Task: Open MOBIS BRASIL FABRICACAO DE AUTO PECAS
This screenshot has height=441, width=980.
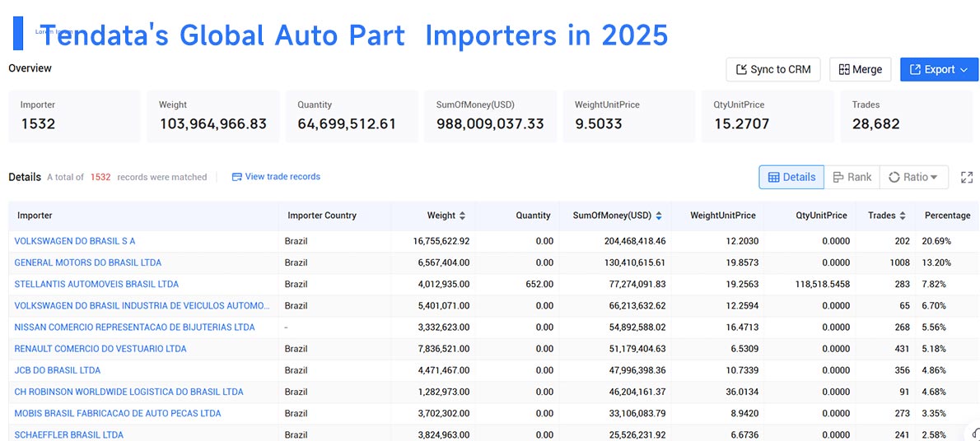Action: pyautogui.click(x=118, y=413)
